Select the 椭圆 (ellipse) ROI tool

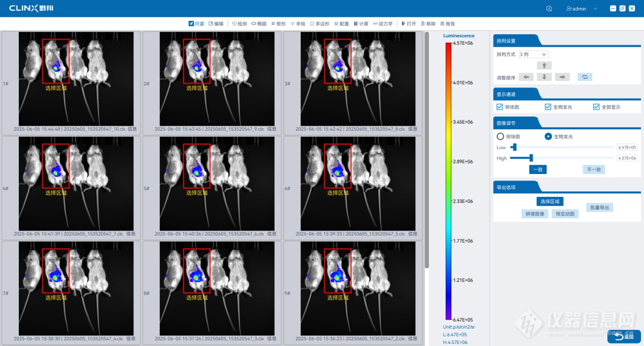(259, 24)
